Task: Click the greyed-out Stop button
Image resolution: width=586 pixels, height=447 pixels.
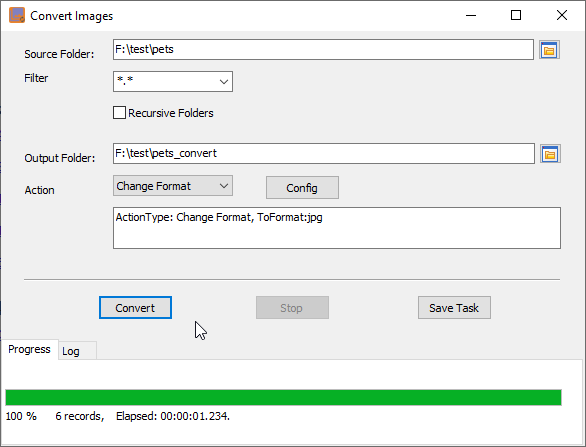Action: [292, 308]
